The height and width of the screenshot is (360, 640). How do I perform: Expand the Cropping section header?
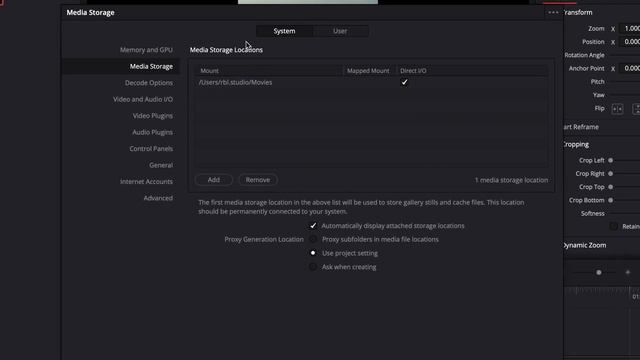coord(576,144)
